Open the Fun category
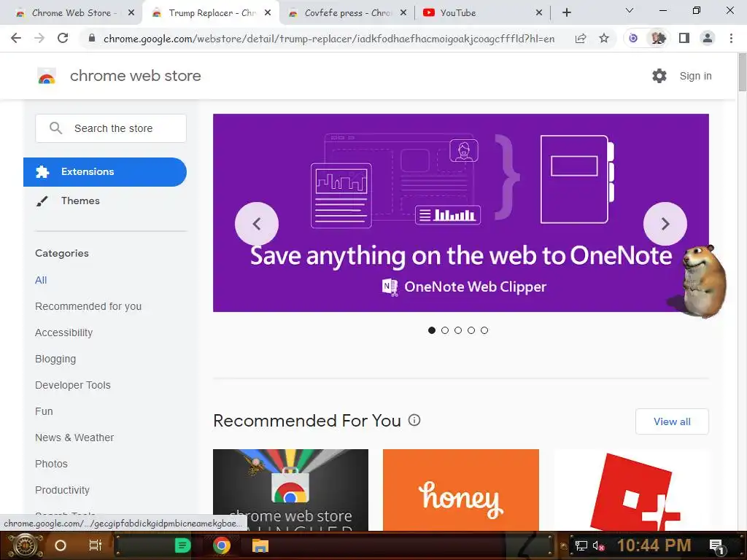747x560 pixels. coord(44,411)
